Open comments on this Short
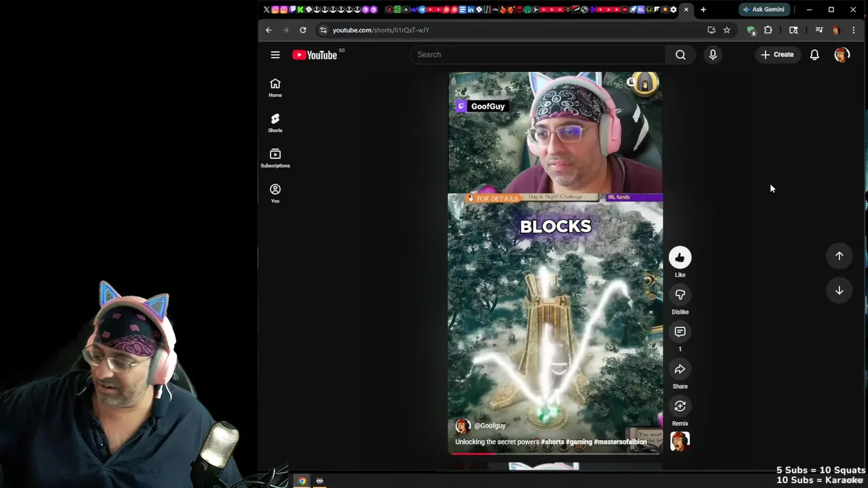The height and width of the screenshot is (488, 868). coord(680,331)
